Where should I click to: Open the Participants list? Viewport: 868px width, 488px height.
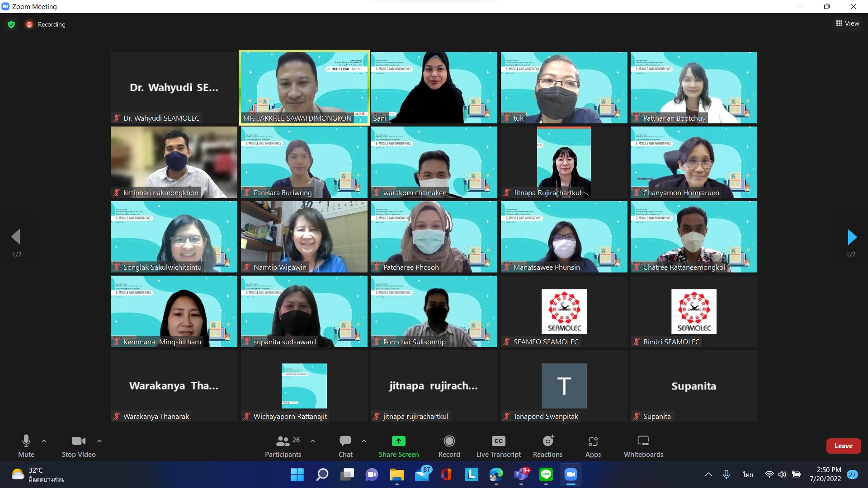(x=283, y=446)
